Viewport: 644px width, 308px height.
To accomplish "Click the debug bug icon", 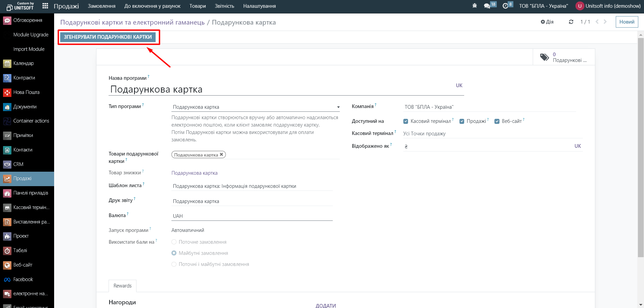I will pos(475,6).
